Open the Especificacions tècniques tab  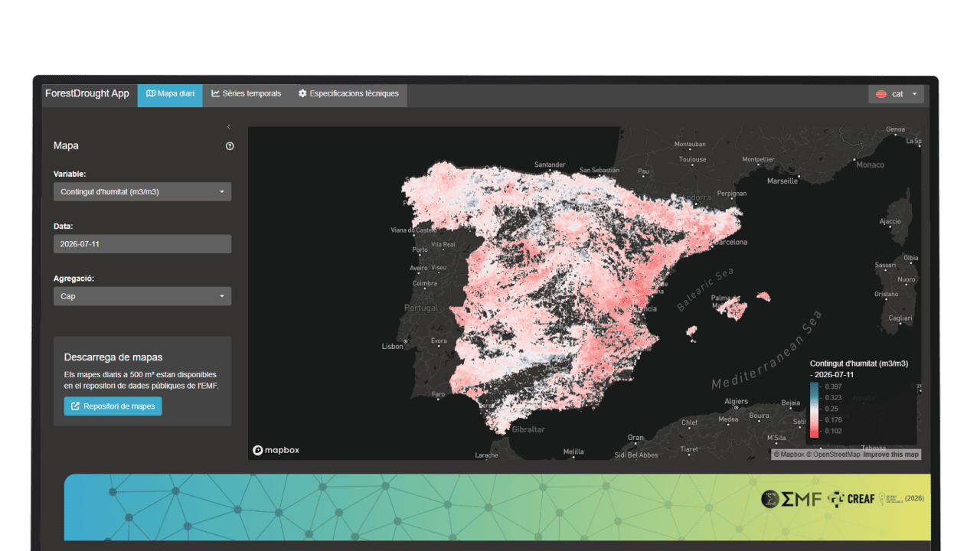[348, 94]
